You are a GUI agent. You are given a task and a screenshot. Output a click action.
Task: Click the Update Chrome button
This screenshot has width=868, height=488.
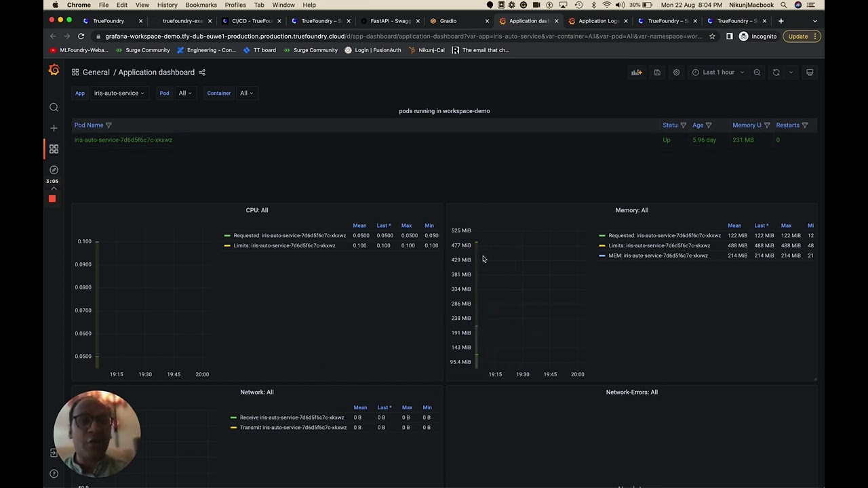tap(802, 37)
